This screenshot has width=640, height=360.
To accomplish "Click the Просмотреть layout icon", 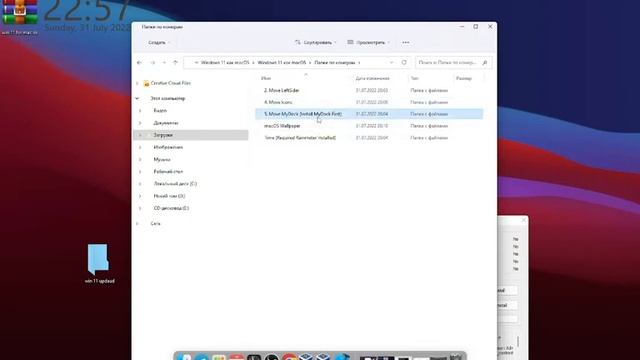I will 350,42.
